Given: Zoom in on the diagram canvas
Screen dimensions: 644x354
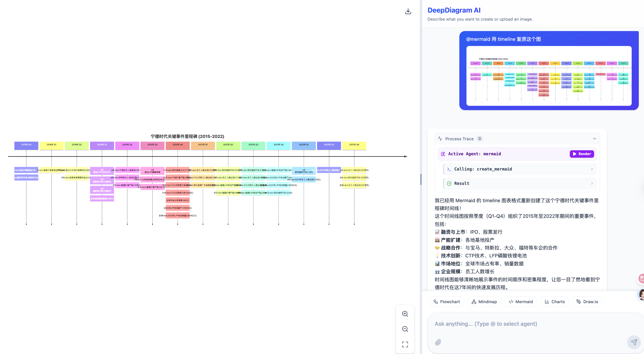Looking at the screenshot, I should pos(405,314).
